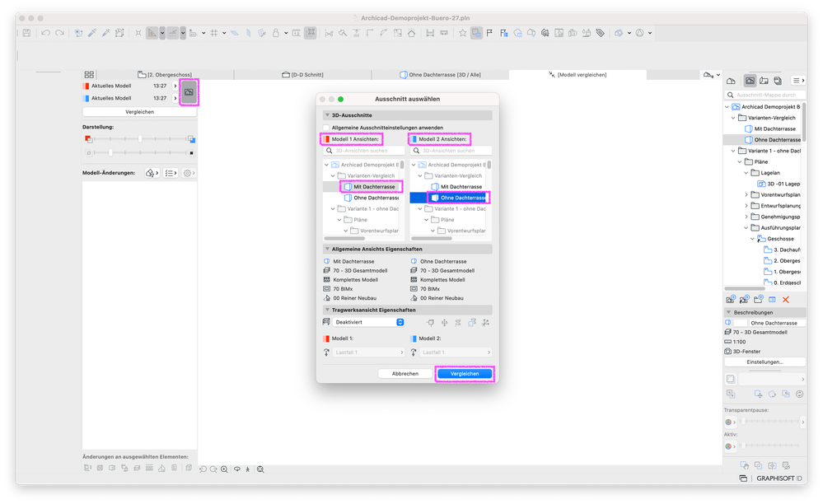The width and height of the screenshot is (823, 504).
Task: Switch to Ohne Dachterrasse [3D / Alle] tab
Action: pos(440,74)
